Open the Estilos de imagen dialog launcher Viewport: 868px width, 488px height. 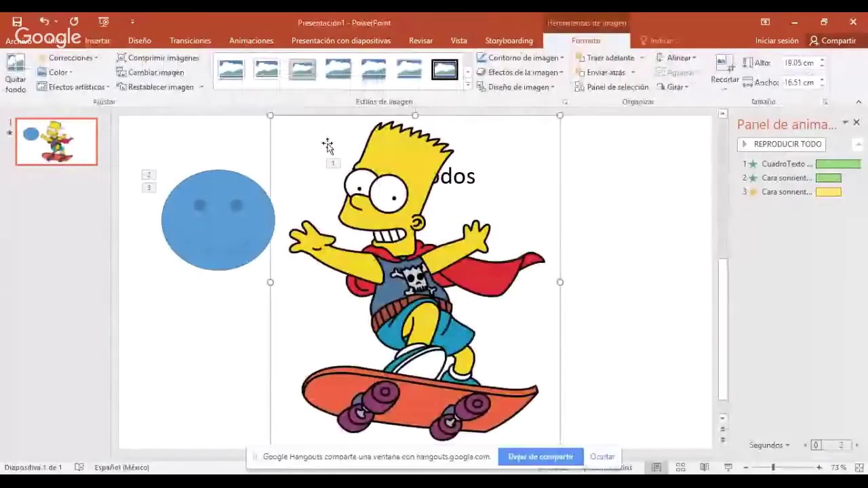(565, 102)
